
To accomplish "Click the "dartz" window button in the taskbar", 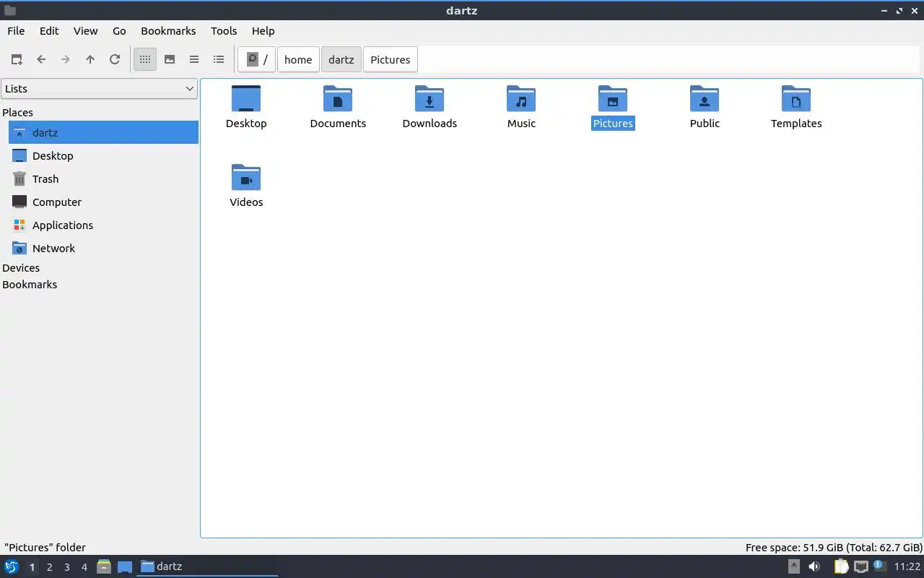I will pos(207,566).
